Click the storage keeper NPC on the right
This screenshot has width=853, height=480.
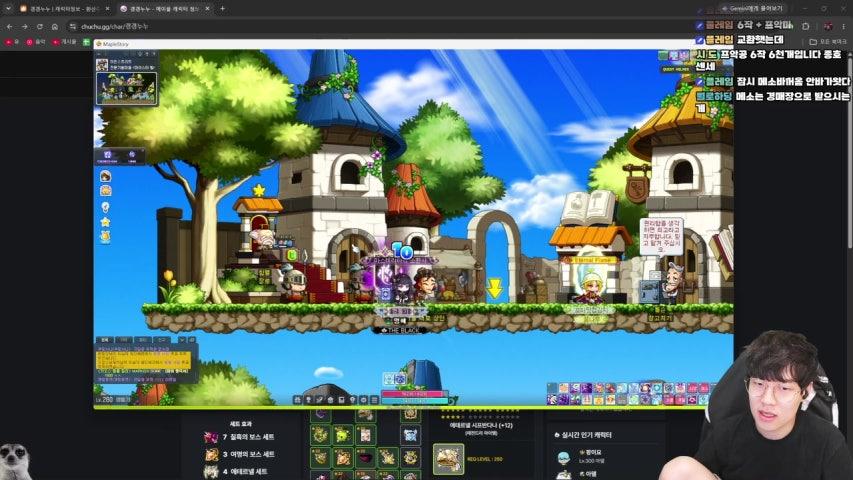[x=672, y=282]
